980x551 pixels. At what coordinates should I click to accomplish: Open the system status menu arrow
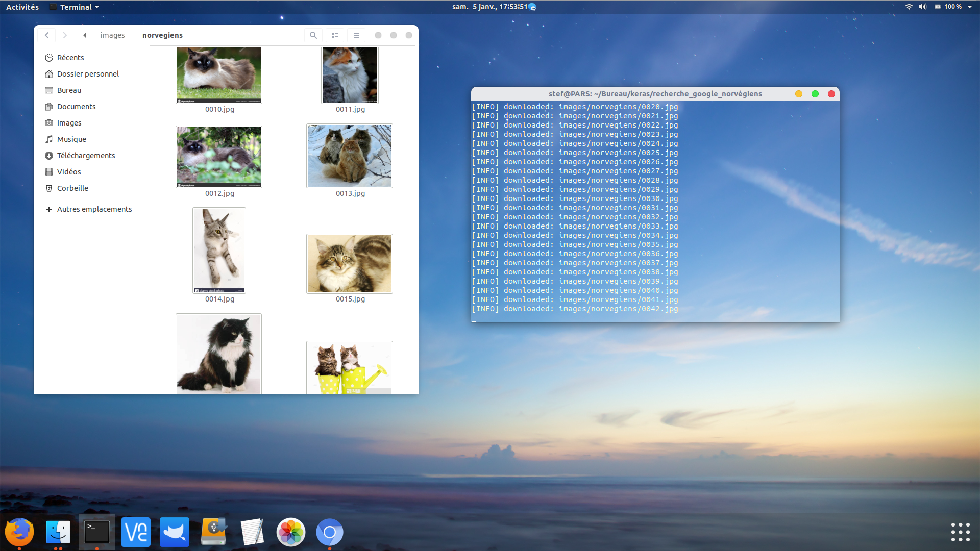point(970,7)
